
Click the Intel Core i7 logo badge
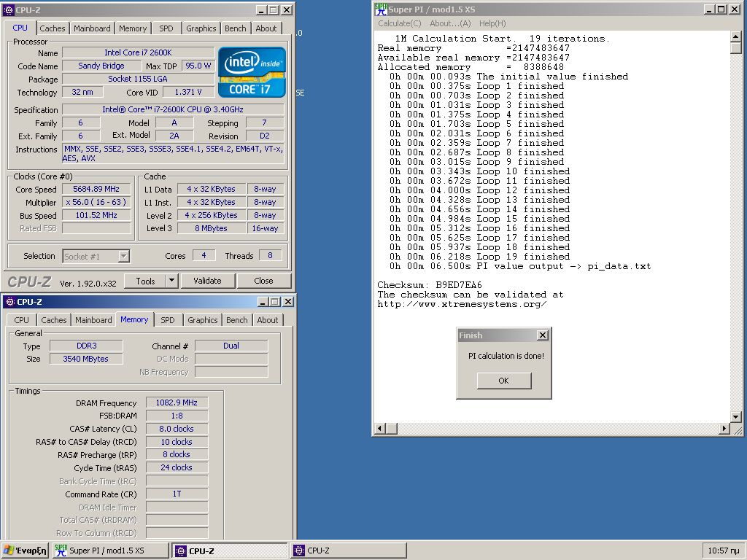point(252,72)
